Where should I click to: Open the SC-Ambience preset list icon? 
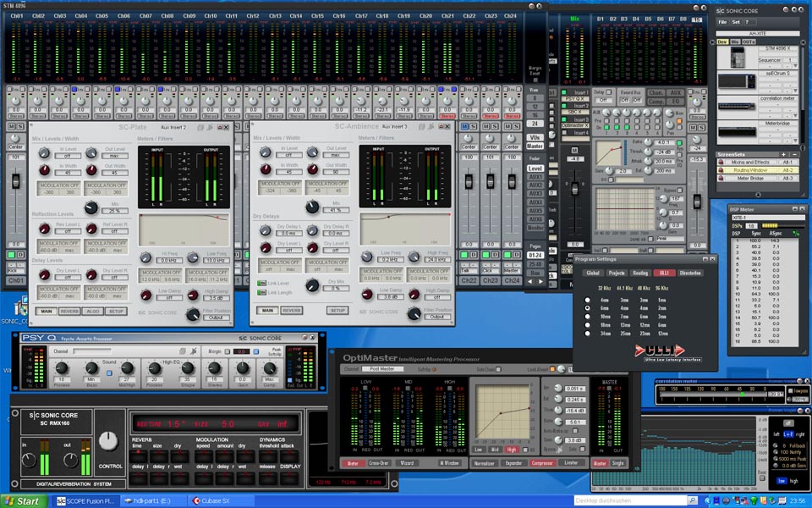point(421,126)
